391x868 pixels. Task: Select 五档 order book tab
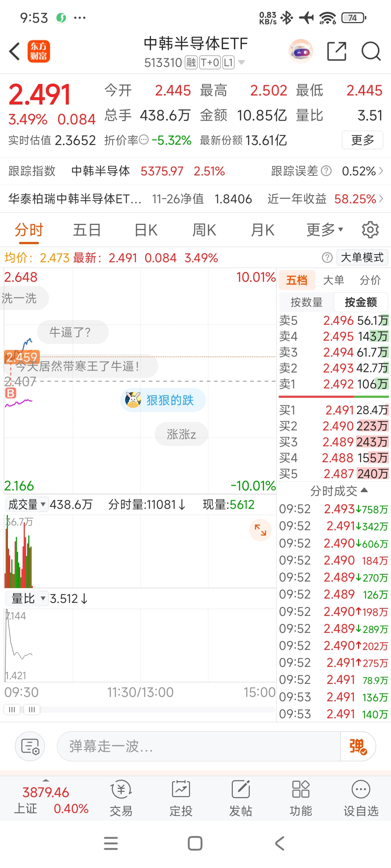click(x=297, y=280)
